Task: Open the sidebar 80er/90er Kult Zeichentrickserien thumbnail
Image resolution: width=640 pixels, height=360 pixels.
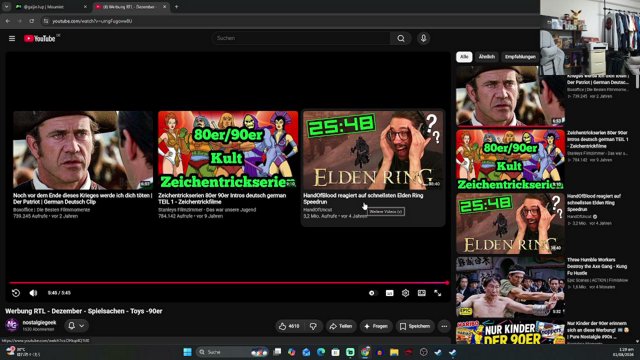Action: tap(510, 160)
